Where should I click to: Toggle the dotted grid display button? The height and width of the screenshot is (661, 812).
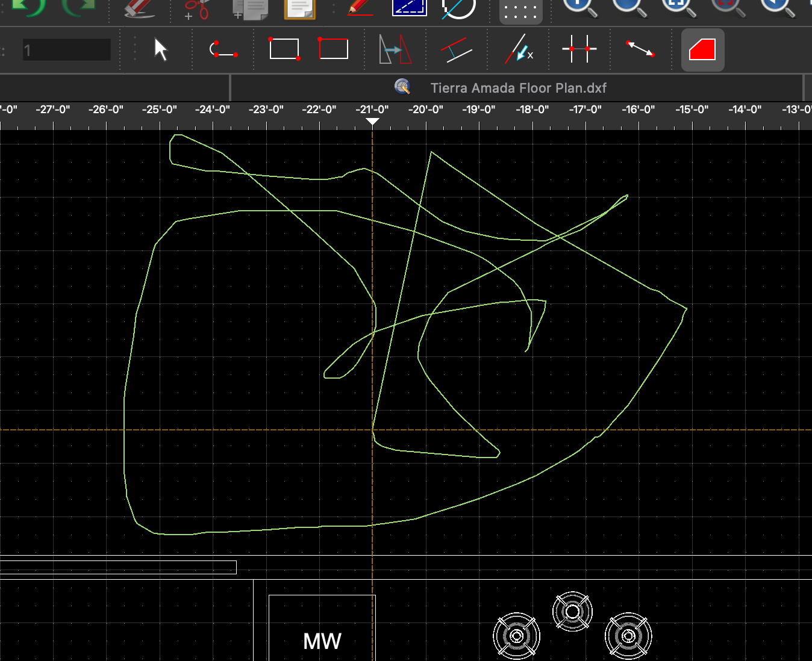pos(520,11)
